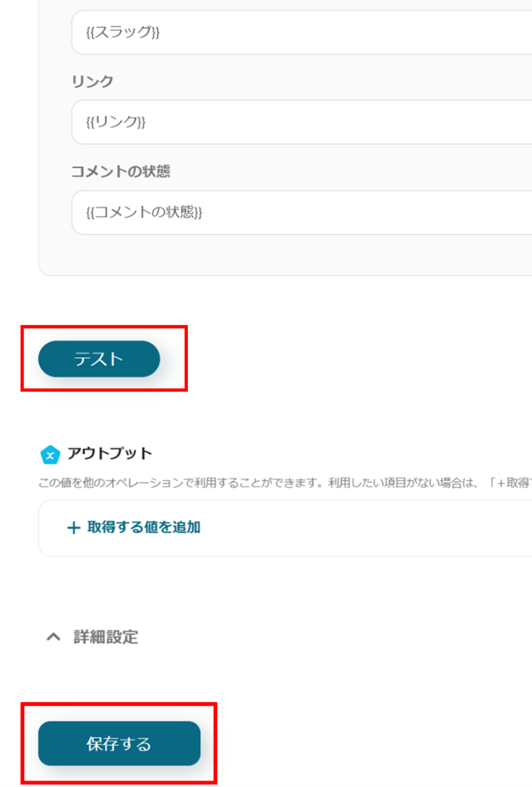
Task: Click the blue pentagon Output icon
Action: point(50,455)
